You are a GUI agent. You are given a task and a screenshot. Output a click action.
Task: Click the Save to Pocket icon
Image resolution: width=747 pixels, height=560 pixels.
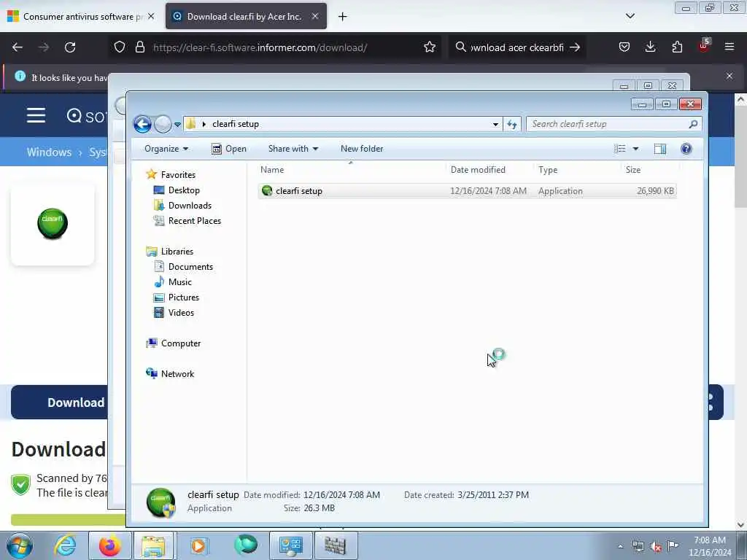point(624,47)
